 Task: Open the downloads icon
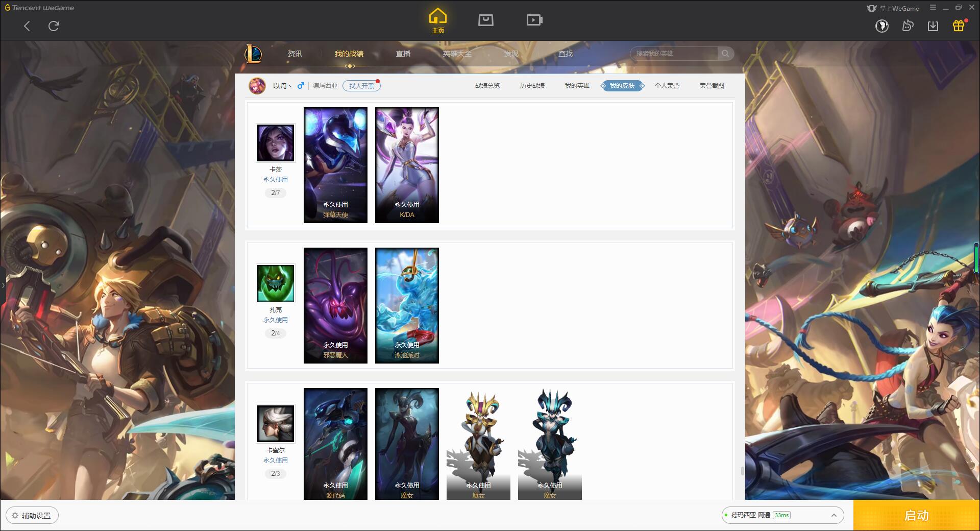933,26
